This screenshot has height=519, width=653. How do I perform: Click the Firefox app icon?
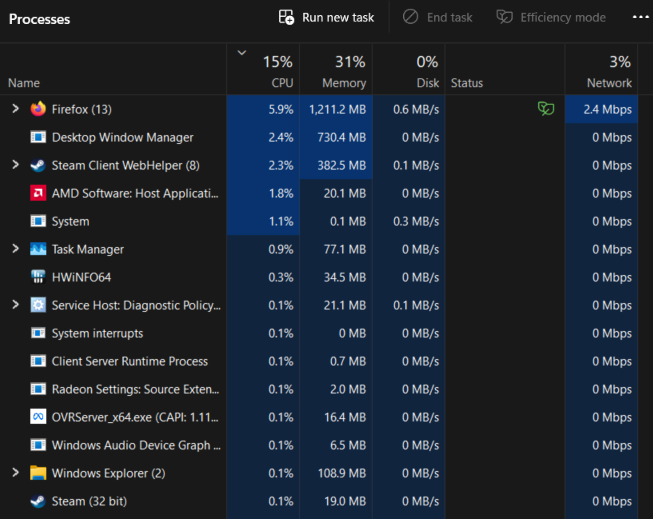click(x=38, y=109)
